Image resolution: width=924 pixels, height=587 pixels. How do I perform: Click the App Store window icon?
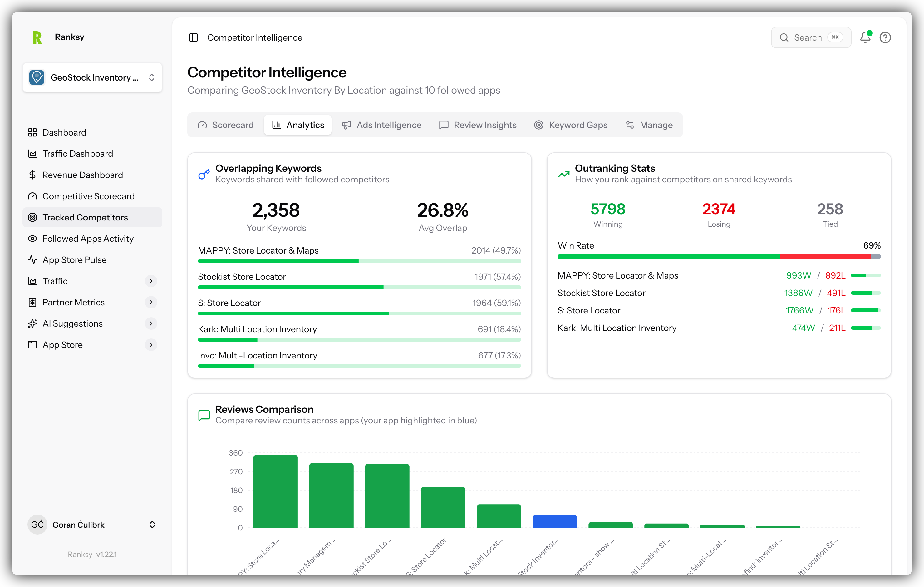click(32, 345)
